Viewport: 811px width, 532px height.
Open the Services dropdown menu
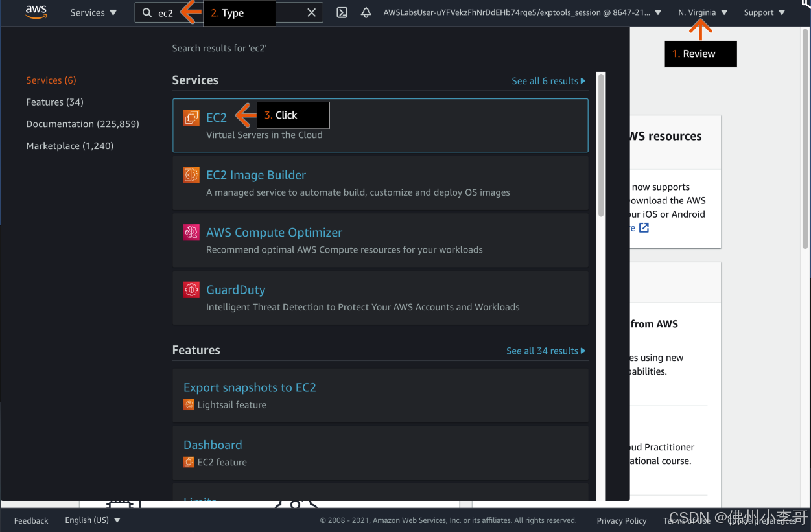pos(94,12)
